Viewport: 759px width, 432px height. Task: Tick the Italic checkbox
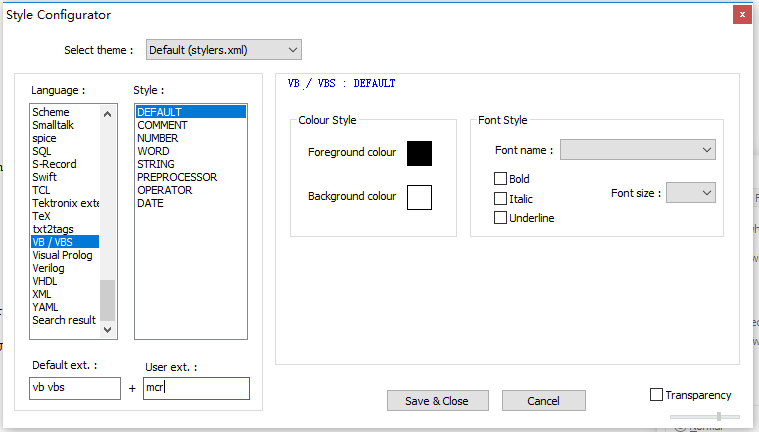click(x=501, y=199)
